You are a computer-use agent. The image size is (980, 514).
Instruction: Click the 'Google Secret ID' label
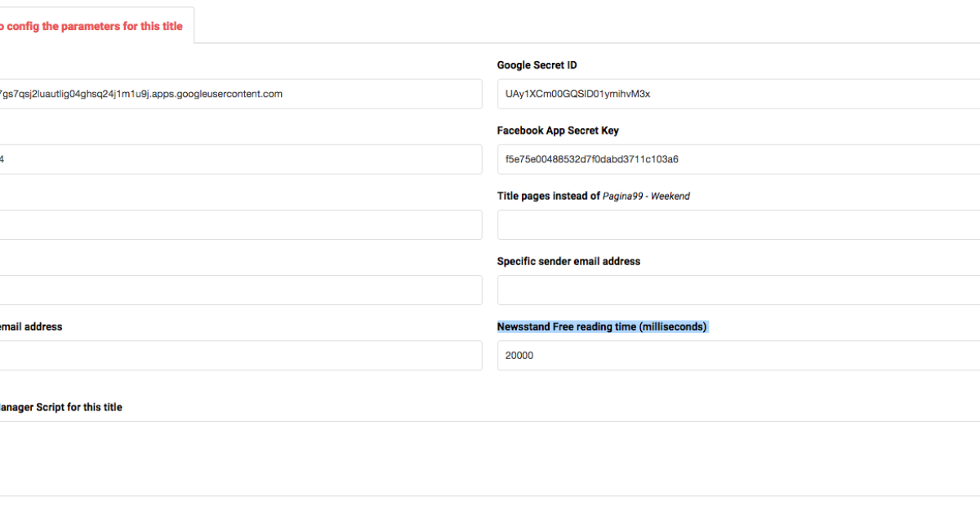pos(537,65)
